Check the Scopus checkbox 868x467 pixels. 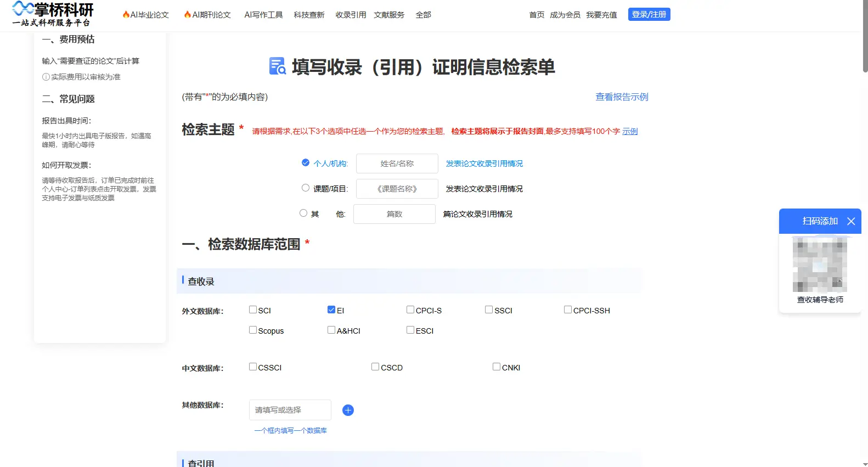point(253,330)
